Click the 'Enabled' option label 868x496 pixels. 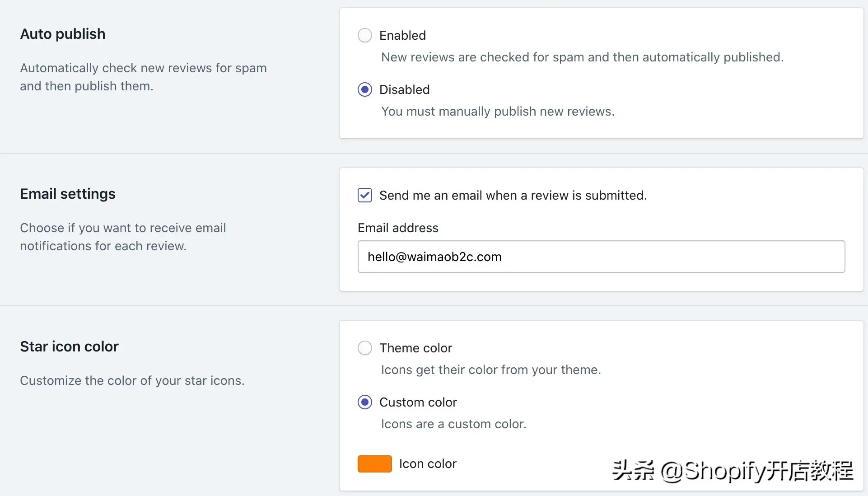point(402,35)
